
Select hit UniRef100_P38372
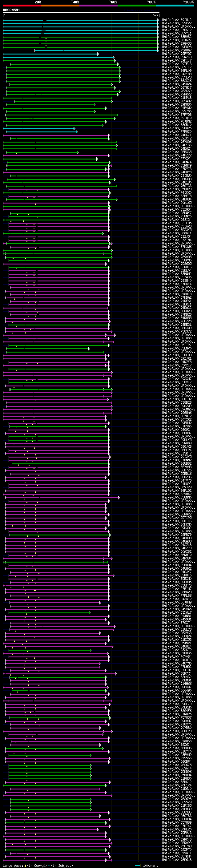[177, 331]
